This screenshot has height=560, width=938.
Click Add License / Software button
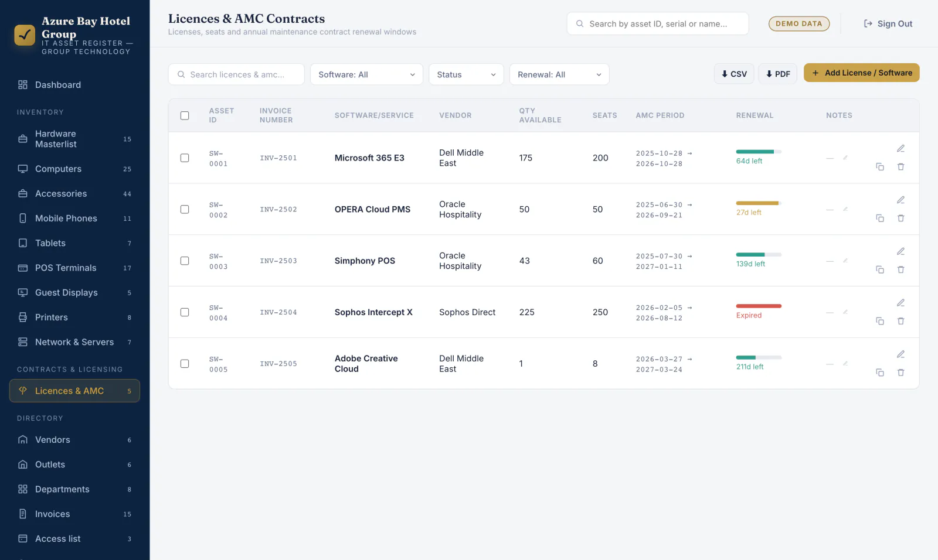pos(861,73)
